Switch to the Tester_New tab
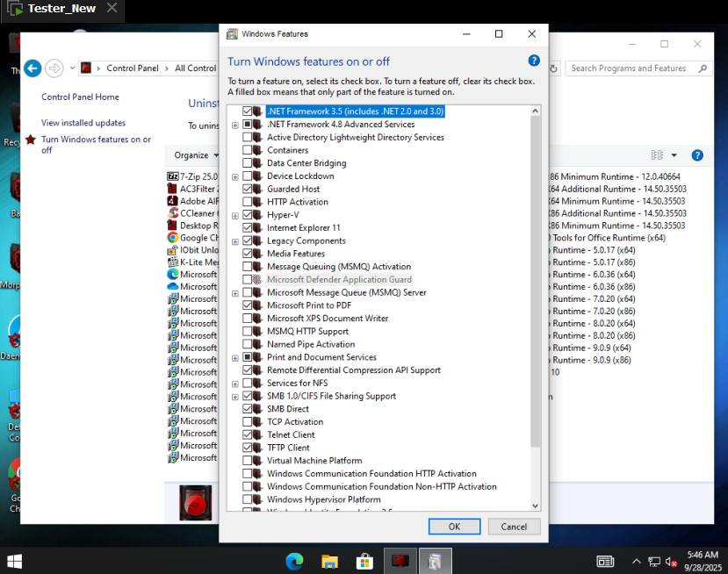The image size is (728, 574). (61, 9)
